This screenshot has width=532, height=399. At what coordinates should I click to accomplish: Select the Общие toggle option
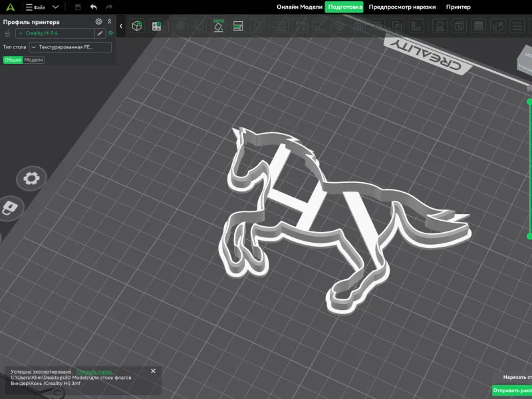(x=13, y=60)
